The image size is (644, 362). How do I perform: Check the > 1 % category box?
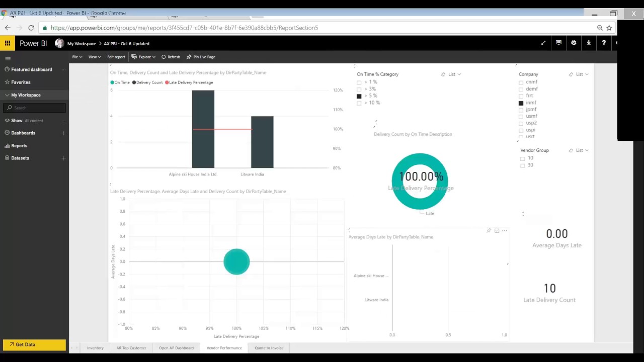(x=359, y=82)
